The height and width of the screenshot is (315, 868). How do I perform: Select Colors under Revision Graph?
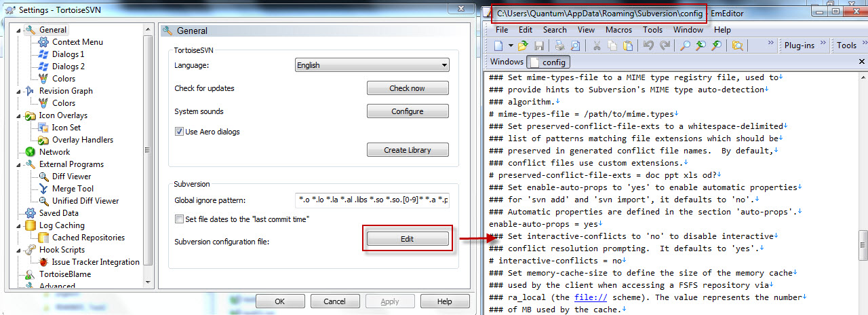[x=64, y=103]
